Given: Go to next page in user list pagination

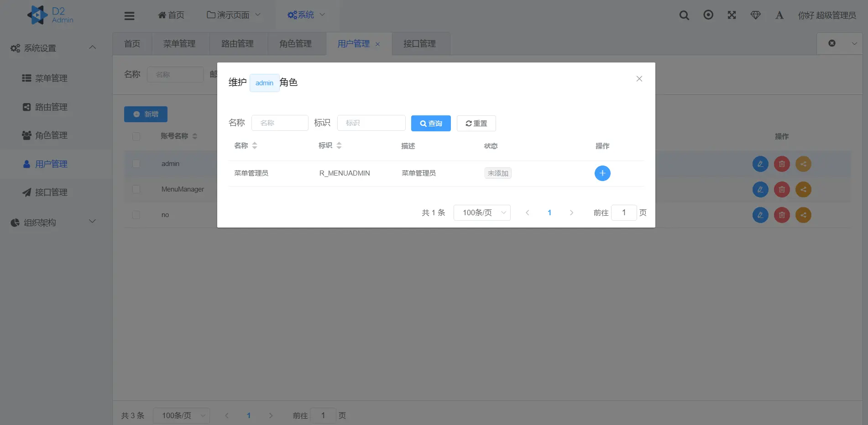Looking at the screenshot, I should pos(271,416).
